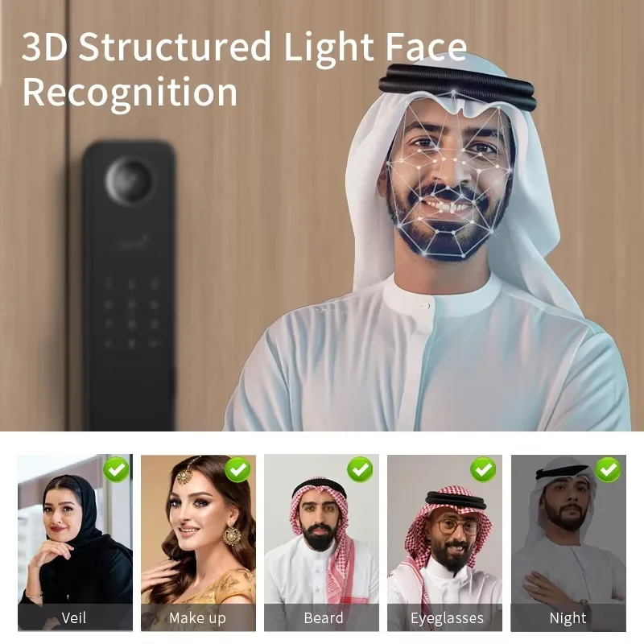
Task: Click the green checkmark on the Veil photo
Action: coord(116,469)
